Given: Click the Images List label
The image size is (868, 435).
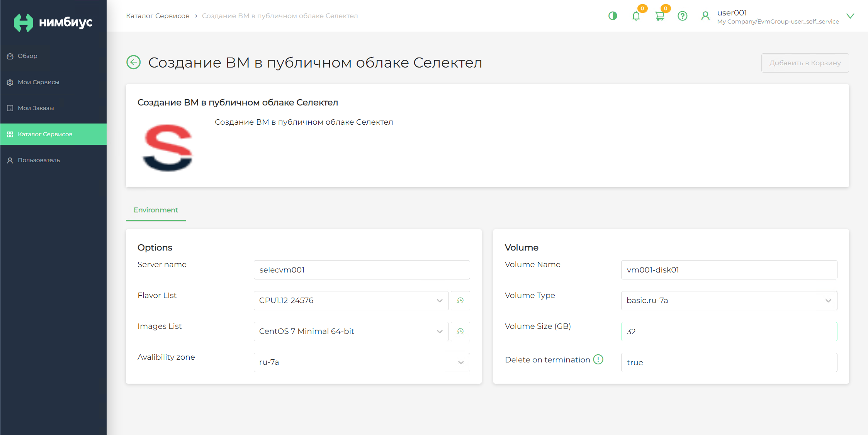Looking at the screenshot, I should pos(160,326).
